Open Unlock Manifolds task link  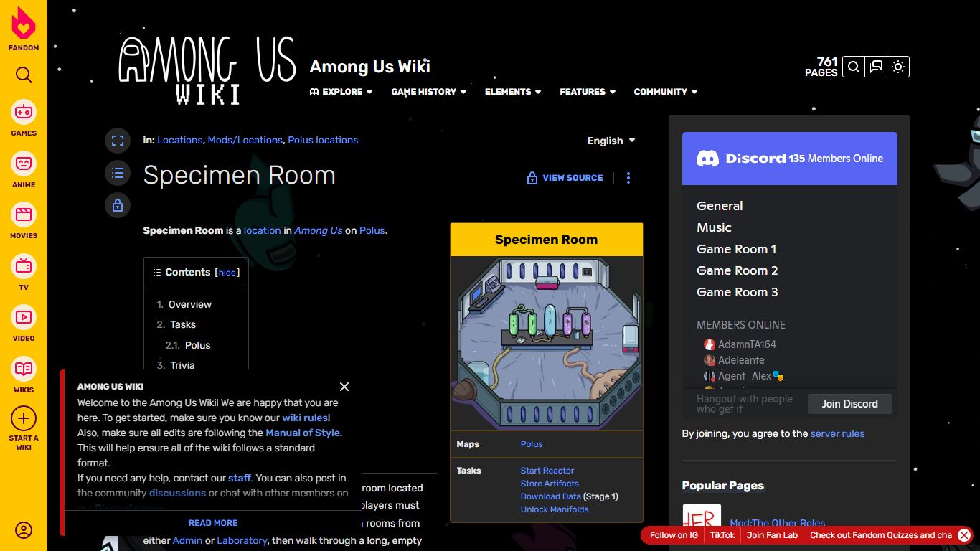[x=555, y=509]
